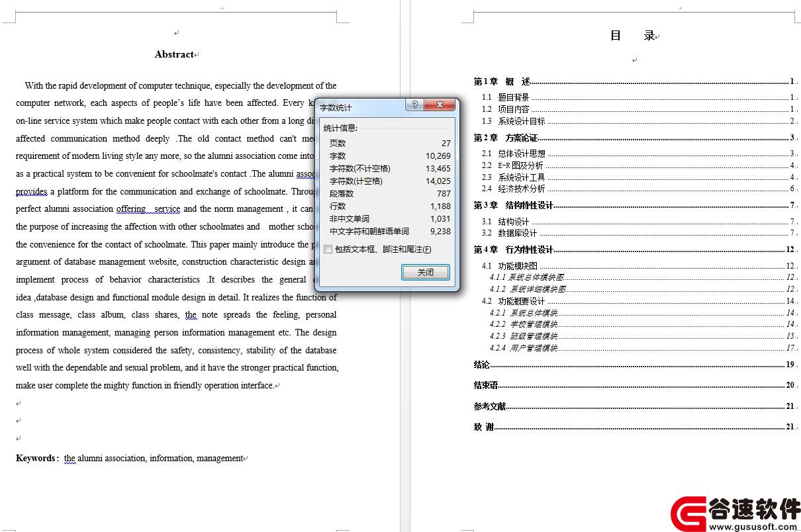The height and width of the screenshot is (532, 801).
Task: Open TOC entry 4.1 功能模块图
Action: (x=637, y=266)
